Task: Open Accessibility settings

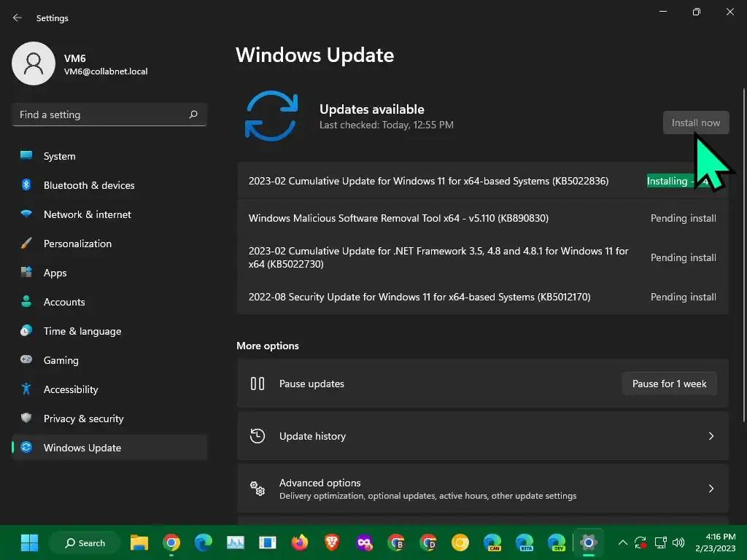Action: [109, 389]
